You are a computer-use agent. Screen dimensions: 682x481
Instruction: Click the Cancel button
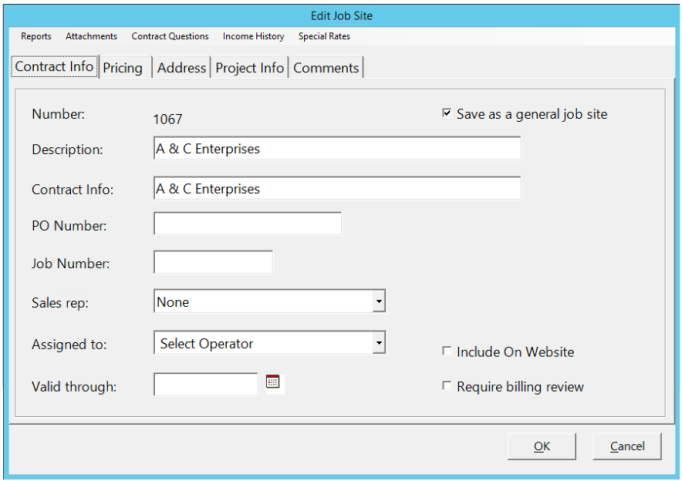tap(627, 446)
